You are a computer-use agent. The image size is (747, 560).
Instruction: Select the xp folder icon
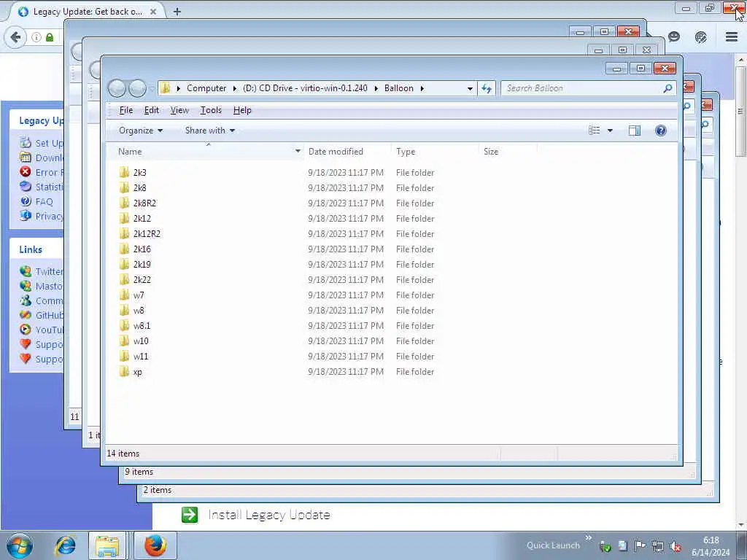pos(124,371)
